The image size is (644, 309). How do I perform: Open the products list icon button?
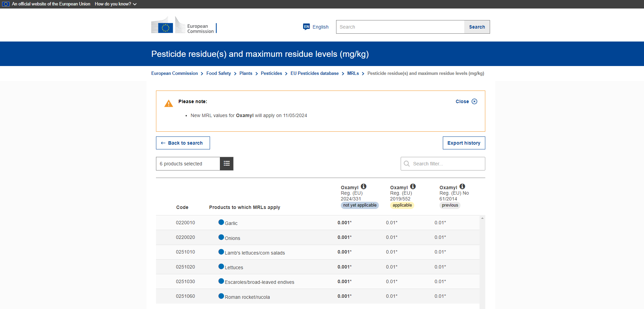[227, 164]
